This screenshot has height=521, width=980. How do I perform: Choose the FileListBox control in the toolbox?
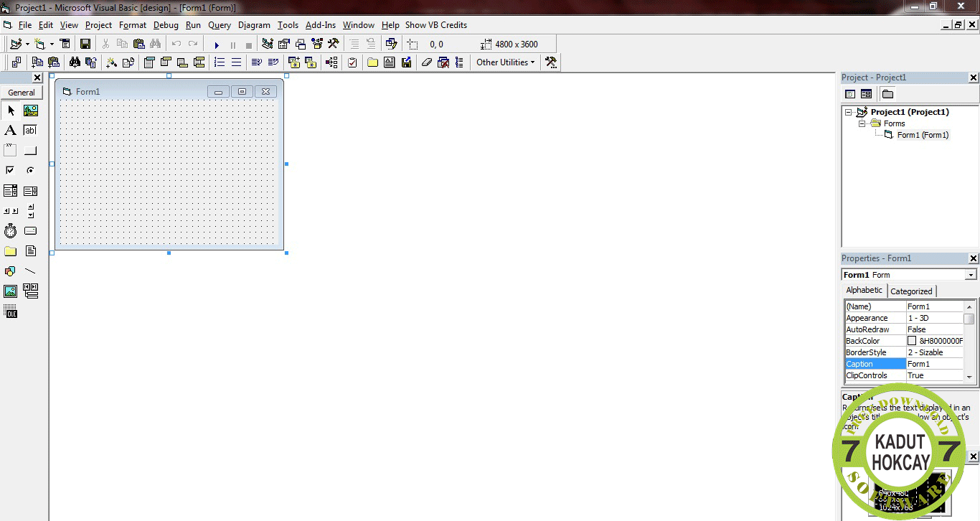point(31,251)
